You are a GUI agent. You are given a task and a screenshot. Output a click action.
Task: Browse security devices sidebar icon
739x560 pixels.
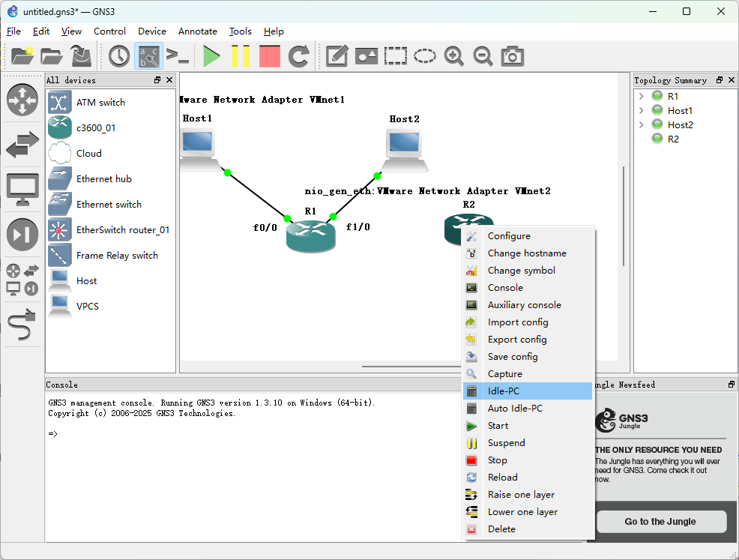click(22, 235)
